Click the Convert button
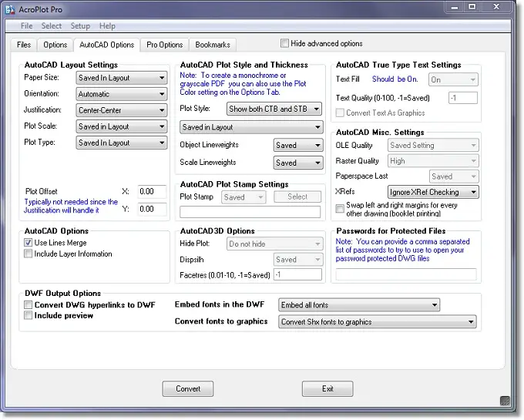The image size is (524, 420). coord(188,389)
